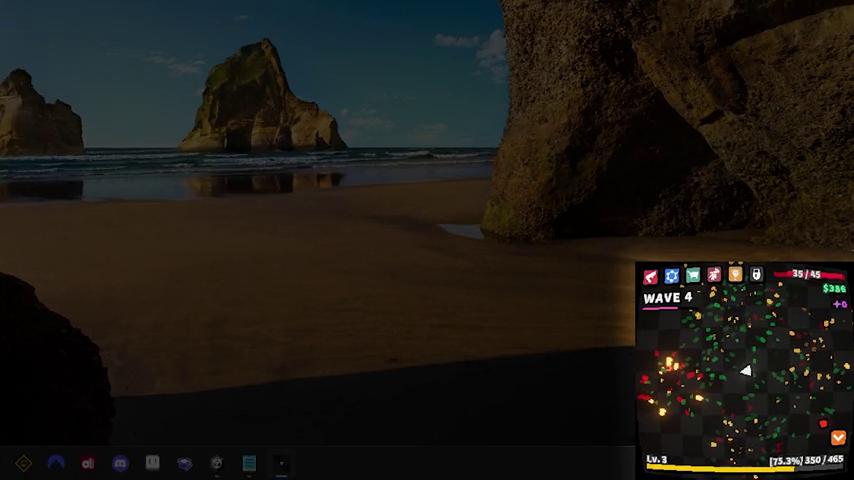
Task: Open Discord from the taskbar
Action: point(120,463)
